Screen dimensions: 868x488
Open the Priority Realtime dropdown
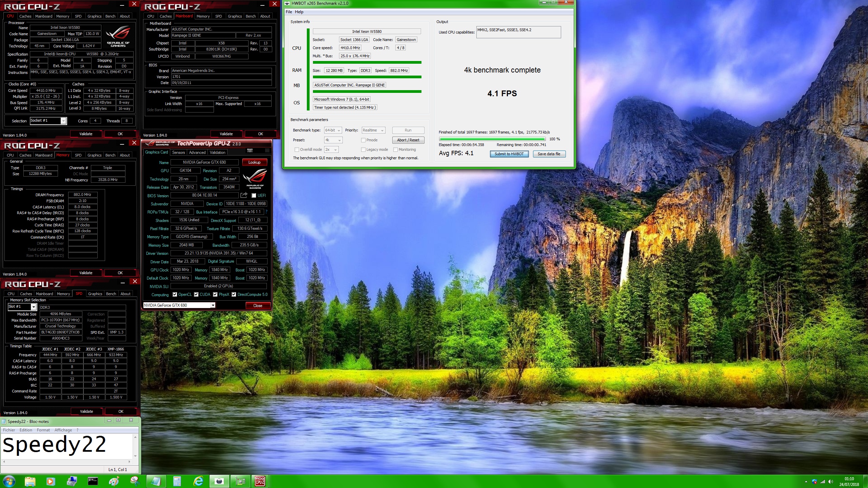[373, 130]
